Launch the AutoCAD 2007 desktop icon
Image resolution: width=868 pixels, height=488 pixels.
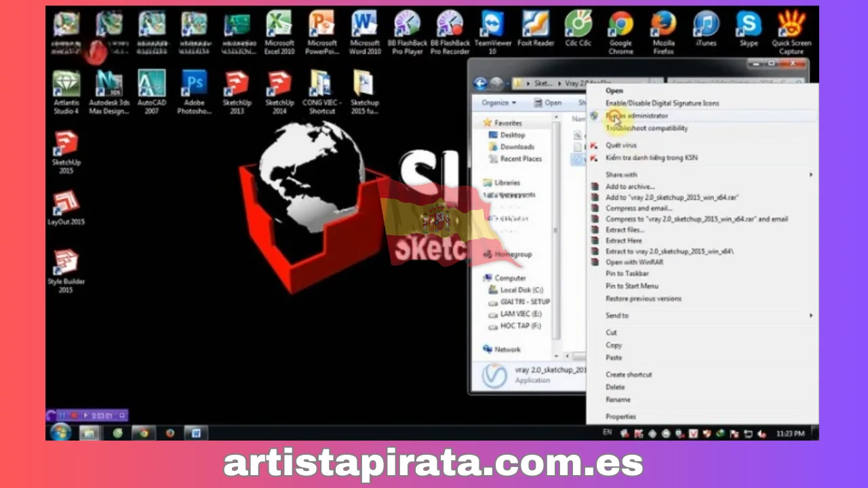(x=151, y=92)
